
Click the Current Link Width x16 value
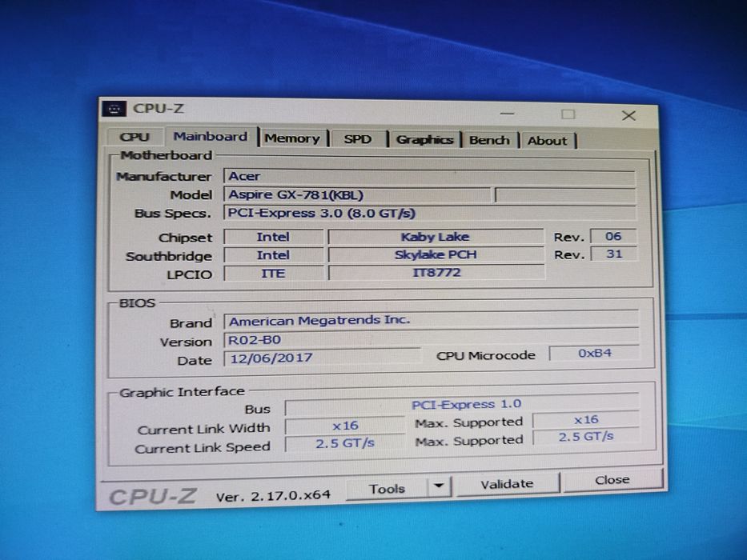point(345,426)
